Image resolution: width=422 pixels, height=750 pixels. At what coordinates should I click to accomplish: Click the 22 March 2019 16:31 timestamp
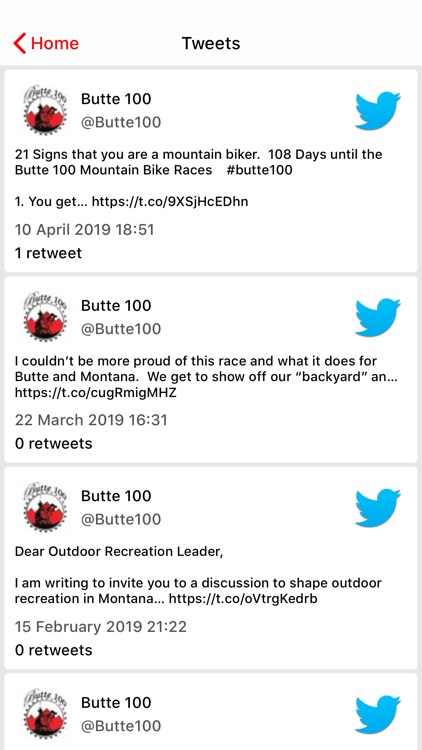(91, 420)
